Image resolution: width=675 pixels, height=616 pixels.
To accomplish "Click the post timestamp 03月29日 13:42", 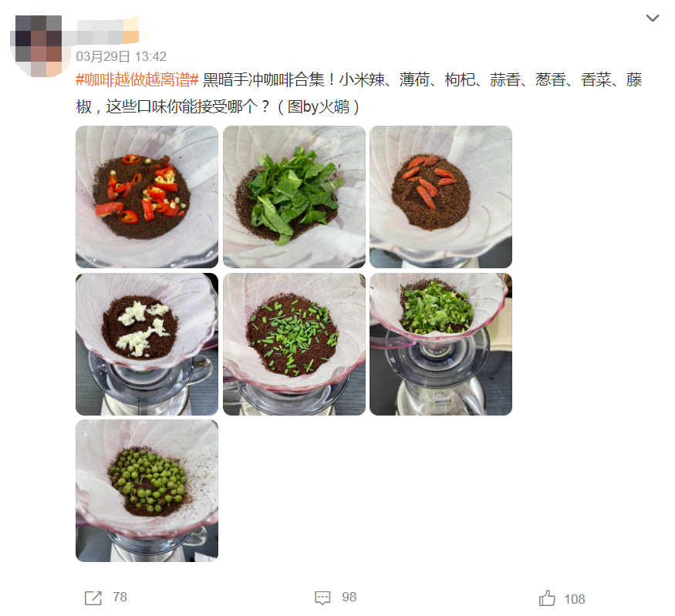I will [x=121, y=56].
